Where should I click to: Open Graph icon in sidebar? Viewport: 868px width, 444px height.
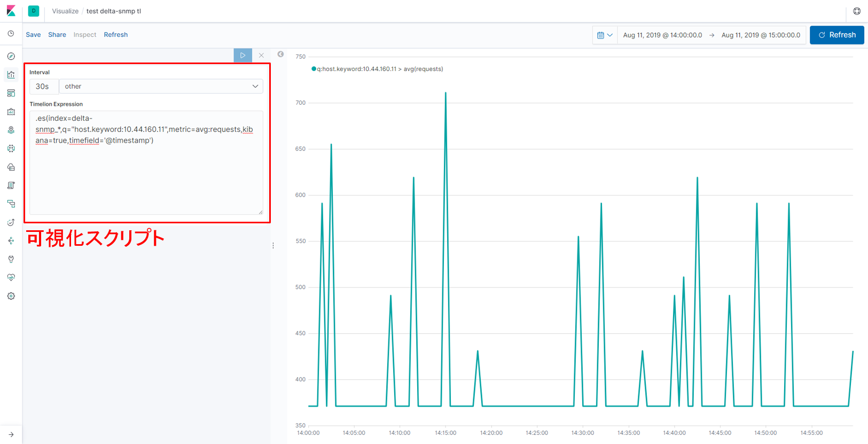pyautogui.click(x=11, y=240)
